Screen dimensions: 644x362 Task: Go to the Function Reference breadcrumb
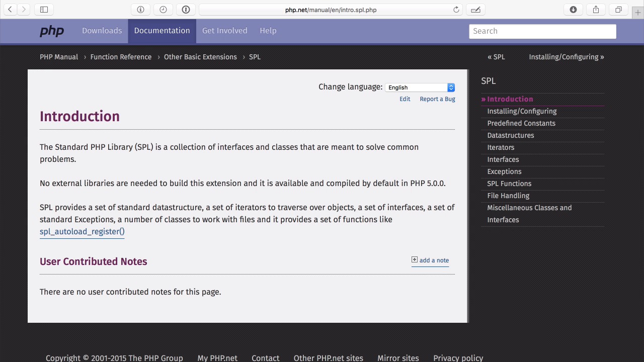tap(121, 57)
